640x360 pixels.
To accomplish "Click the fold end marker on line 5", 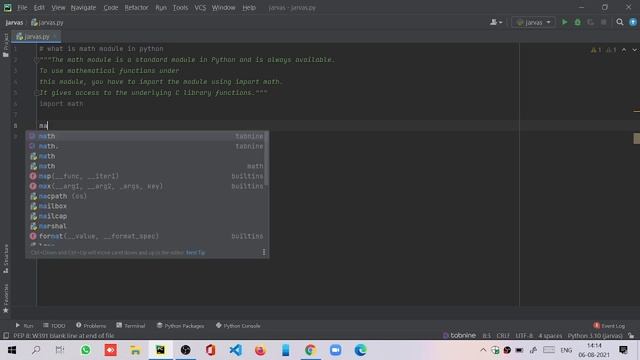I will pyautogui.click(x=36, y=93).
